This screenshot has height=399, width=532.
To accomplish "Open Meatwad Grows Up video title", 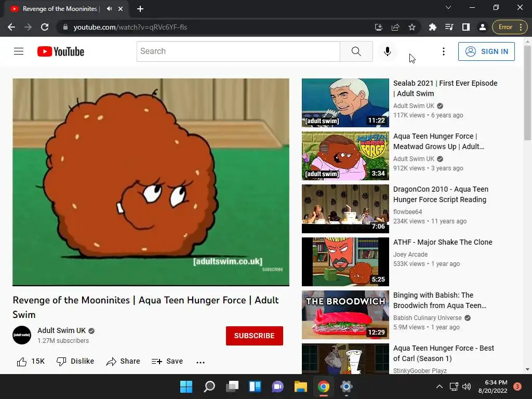I will point(438,141).
